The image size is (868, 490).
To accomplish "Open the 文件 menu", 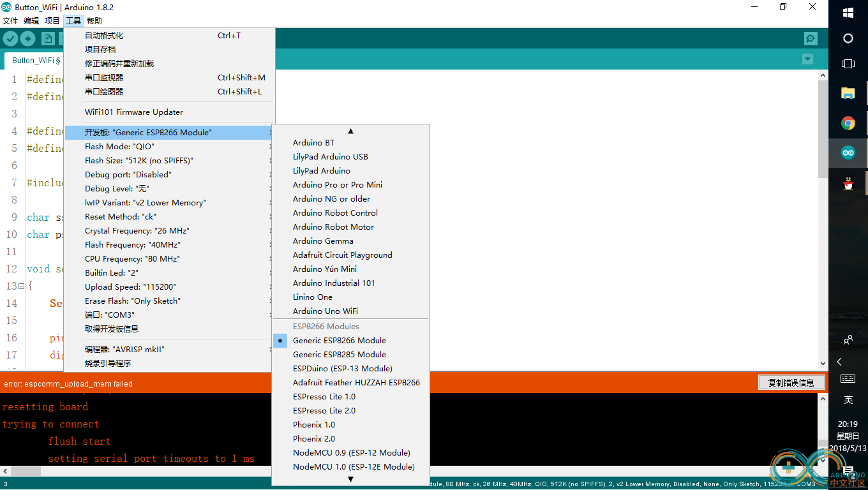I will click(x=10, y=21).
